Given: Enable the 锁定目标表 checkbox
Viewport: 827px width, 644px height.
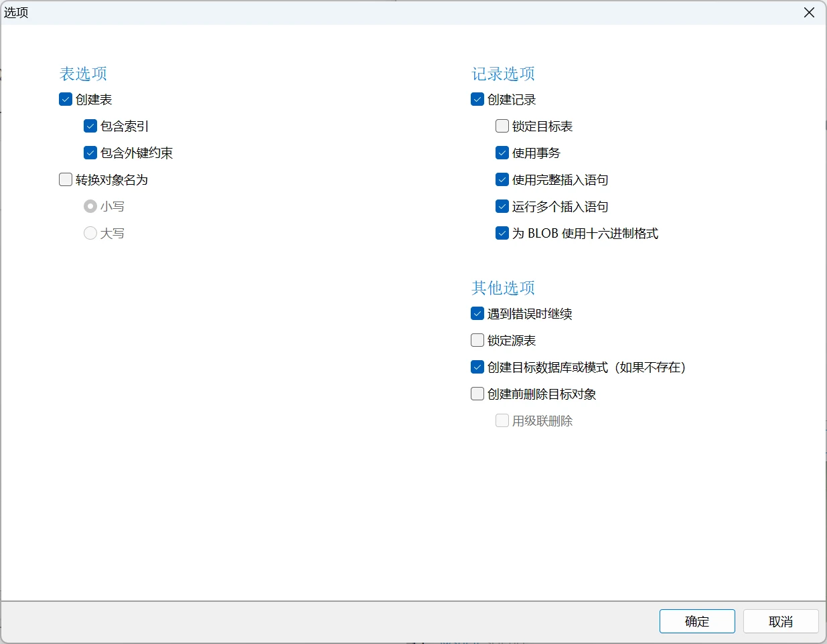Looking at the screenshot, I should (502, 127).
